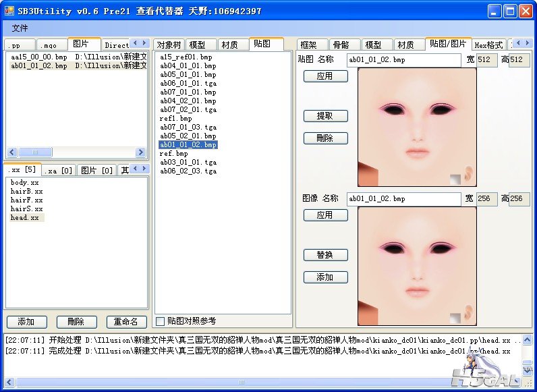Select the .xa [0] tab

click(x=59, y=171)
